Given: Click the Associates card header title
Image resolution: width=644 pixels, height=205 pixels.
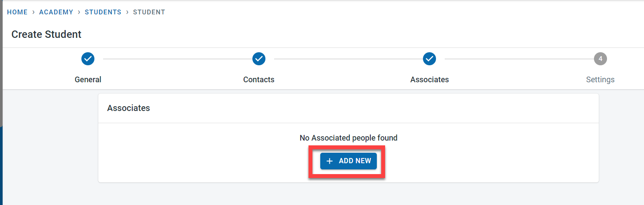Looking at the screenshot, I should [128, 108].
